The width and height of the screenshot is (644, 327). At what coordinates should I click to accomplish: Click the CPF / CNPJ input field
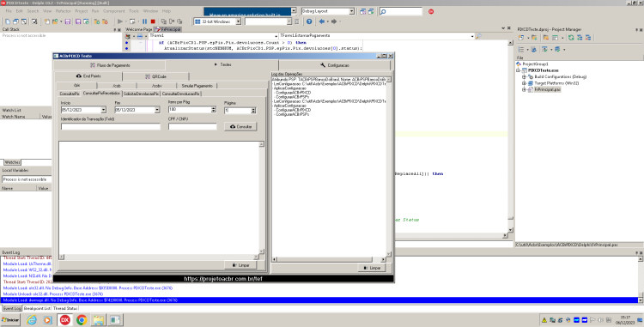click(x=192, y=127)
